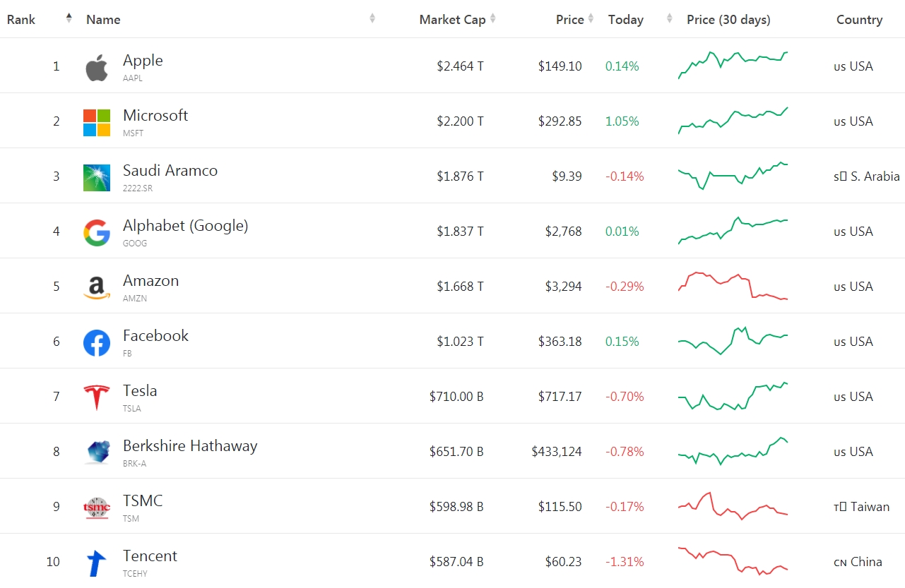Click Tencent's red 30-day price chart

pyautogui.click(x=733, y=560)
